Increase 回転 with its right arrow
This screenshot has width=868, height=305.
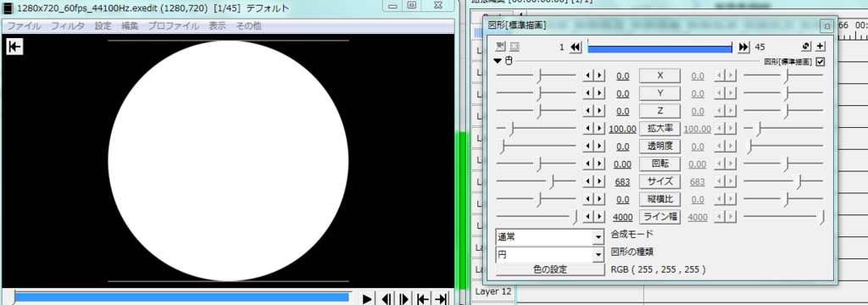(599, 164)
